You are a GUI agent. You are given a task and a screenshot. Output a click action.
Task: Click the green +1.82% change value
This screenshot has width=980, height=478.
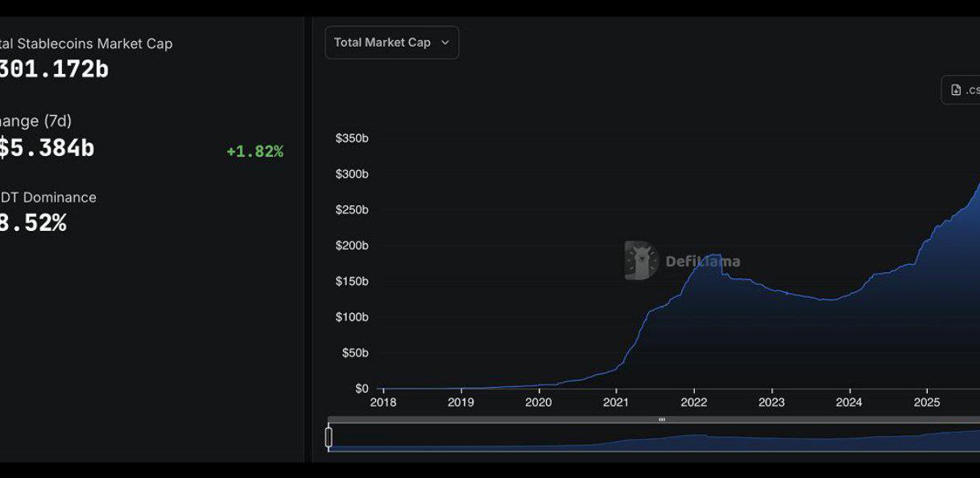254,151
